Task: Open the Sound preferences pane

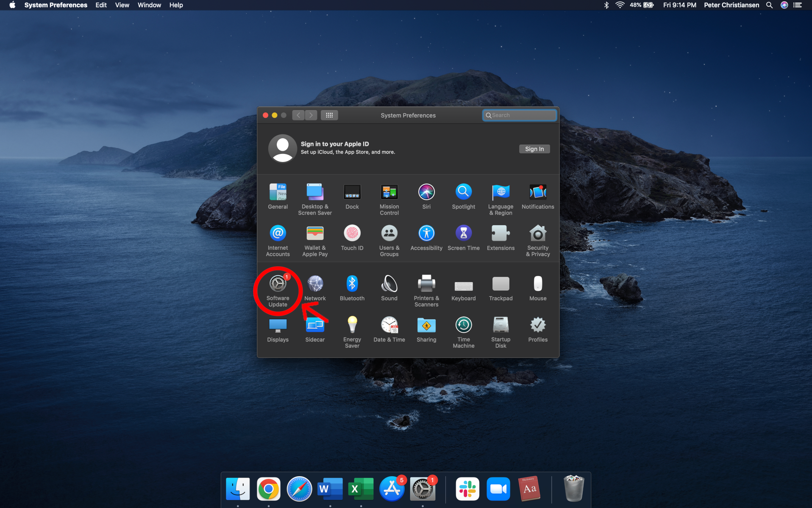Action: (x=389, y=288)
